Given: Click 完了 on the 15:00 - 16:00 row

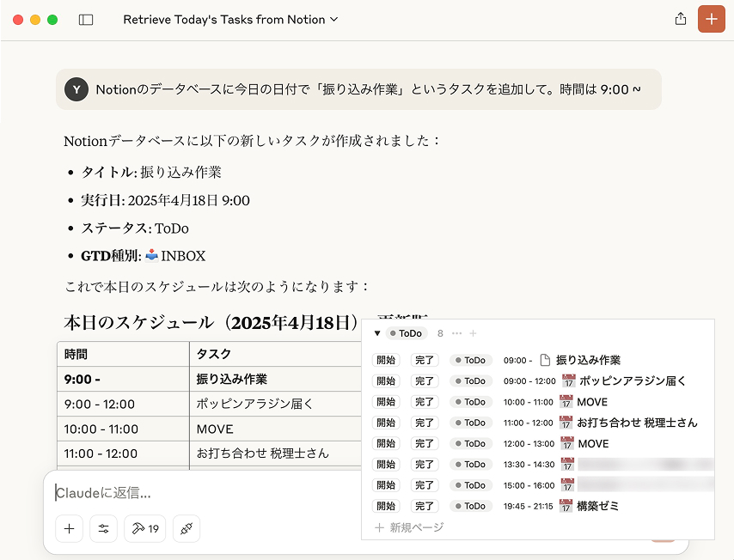Looking at the screenshot, I should click(425, 485).
